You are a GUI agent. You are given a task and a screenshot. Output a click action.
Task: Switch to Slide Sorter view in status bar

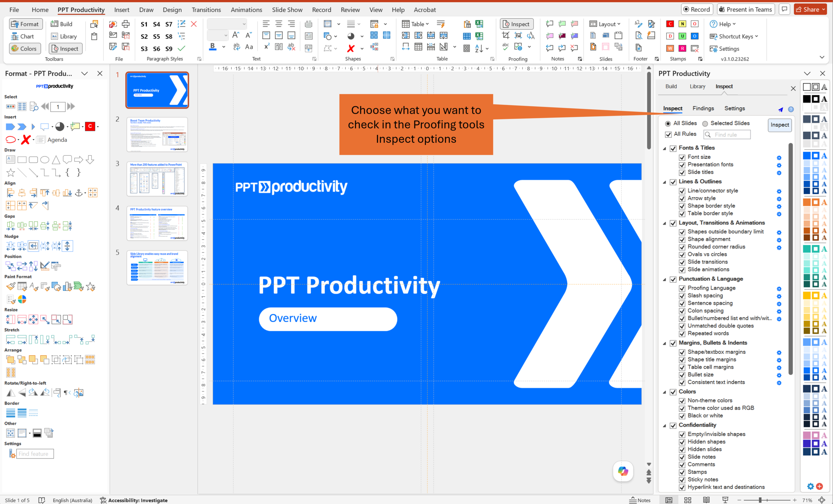pos(687,500)
